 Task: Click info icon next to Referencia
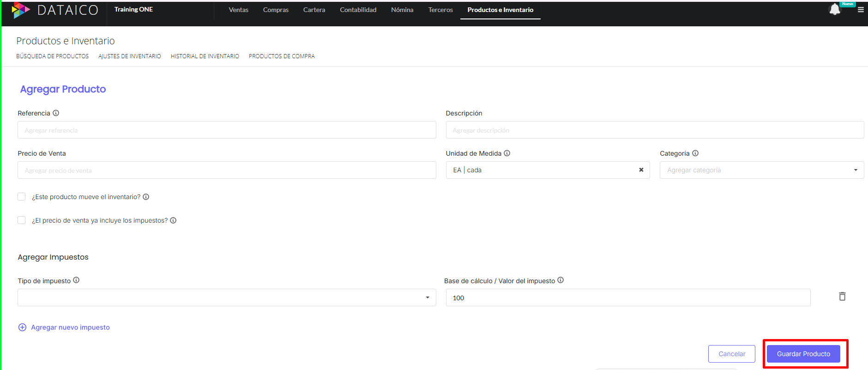pos(56,113)
